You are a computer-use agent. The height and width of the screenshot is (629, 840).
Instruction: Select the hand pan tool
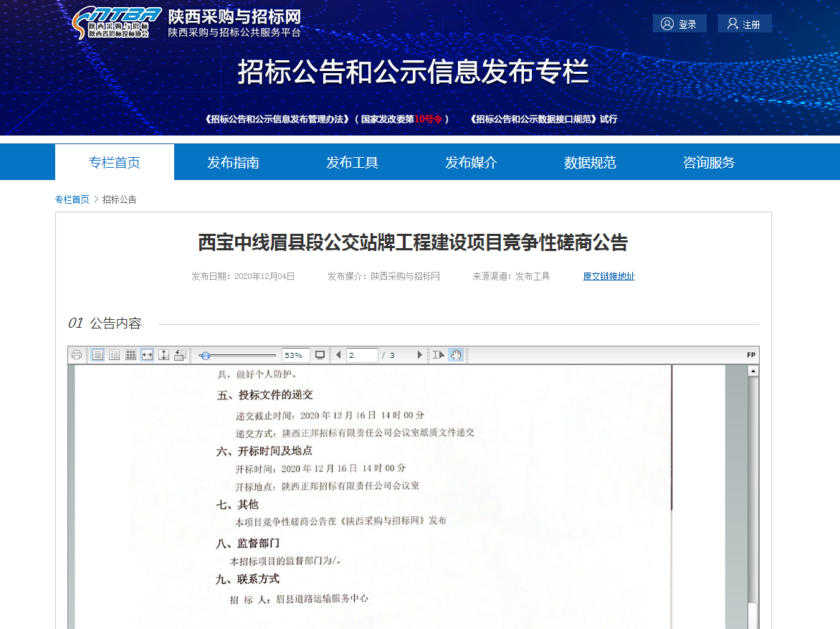(456, 355)
